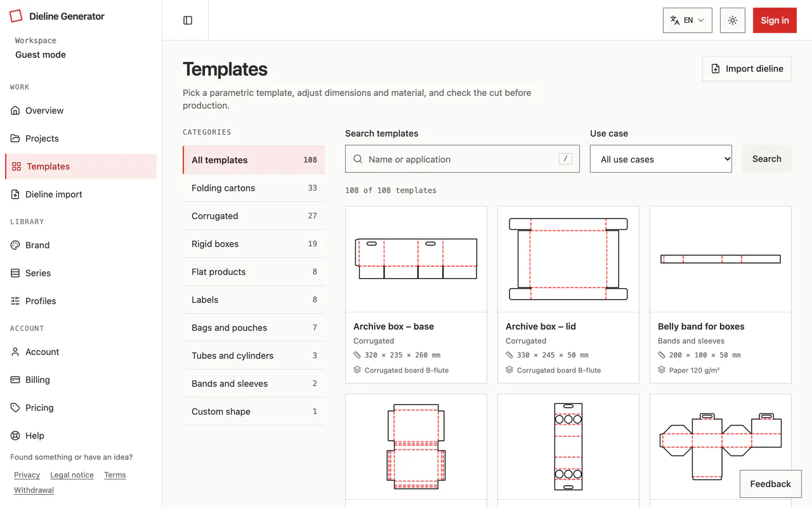Open the Archive box – lid template thumbnail

[x=568, y=259]
